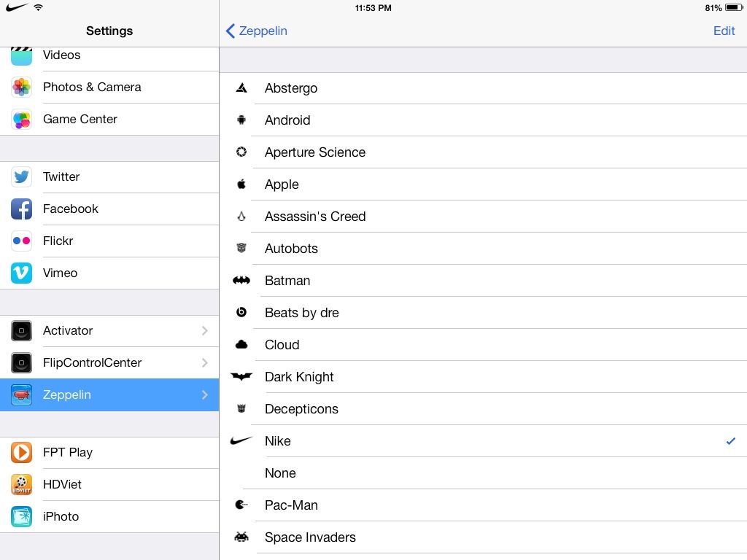Viewport: 747px width, 560px height.
Task: Choose the Android logo option
Action: coord(483,120)
